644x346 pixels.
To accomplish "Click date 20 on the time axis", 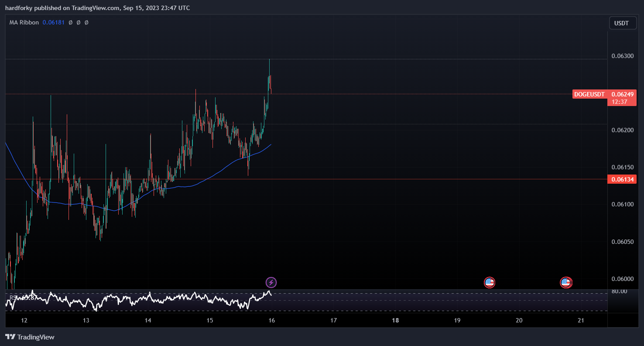I will 519,320.
